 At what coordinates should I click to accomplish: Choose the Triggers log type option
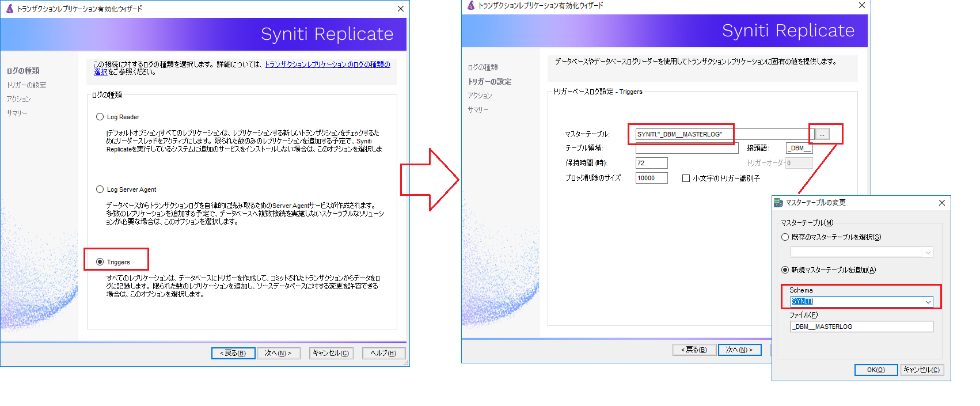coord(100,262)
